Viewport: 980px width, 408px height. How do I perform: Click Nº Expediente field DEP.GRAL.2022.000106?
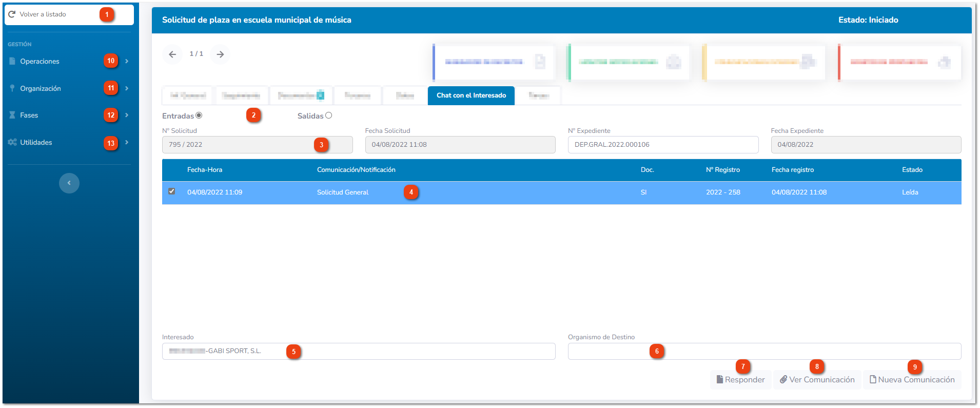point(663,145)
